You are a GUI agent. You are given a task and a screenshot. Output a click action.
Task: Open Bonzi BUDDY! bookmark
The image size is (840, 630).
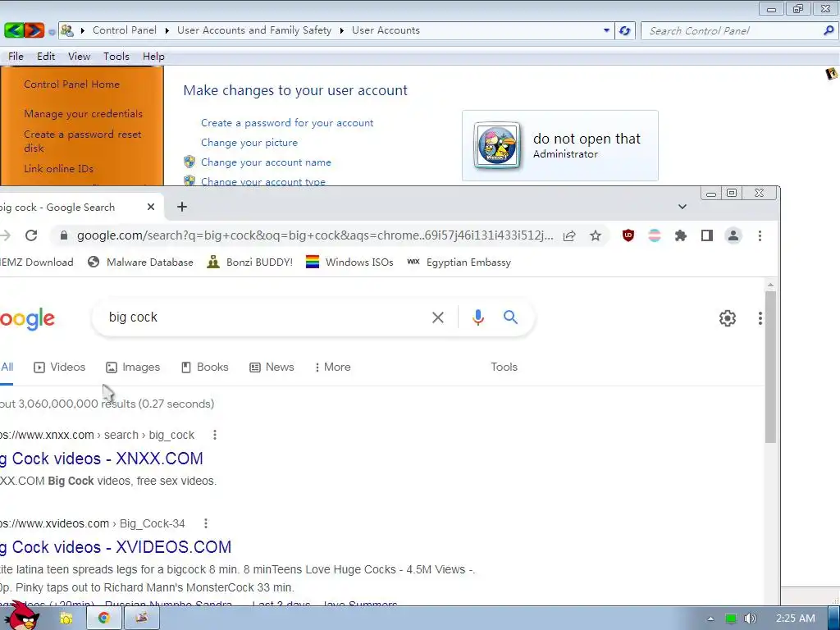click(249, 262)
